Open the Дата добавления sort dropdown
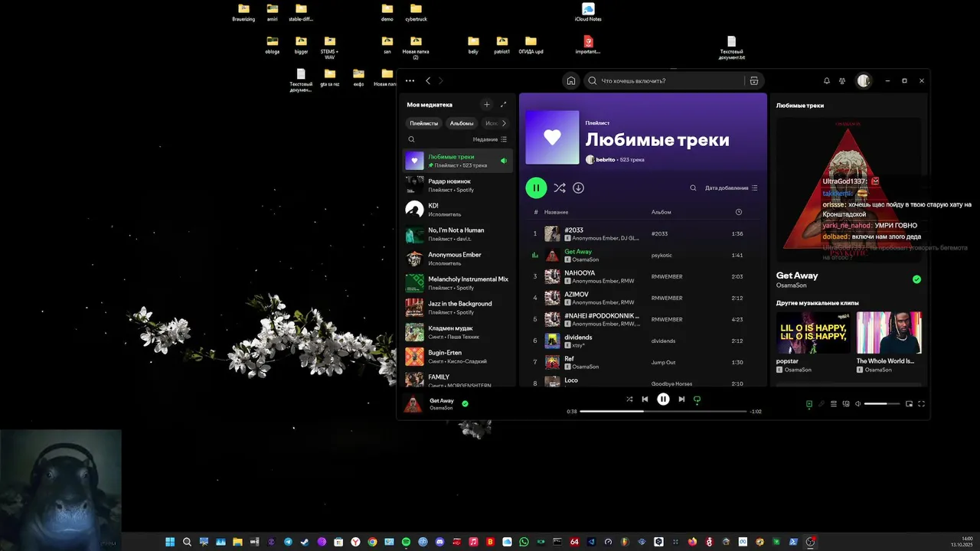Image resolution: width=980 pixels, height=551 pixels. pyautogui.click(x=731, y=187)
